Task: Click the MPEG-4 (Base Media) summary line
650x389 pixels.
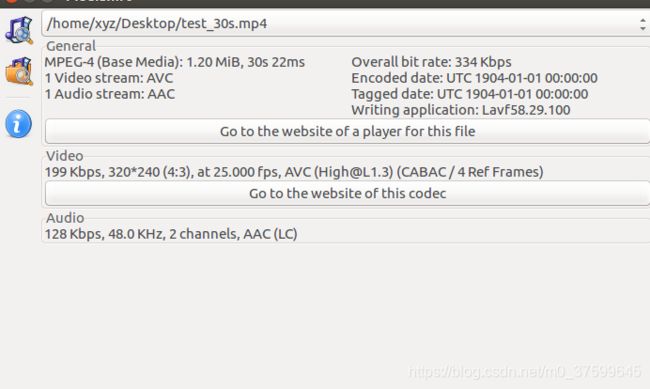Action: point(175,62)
